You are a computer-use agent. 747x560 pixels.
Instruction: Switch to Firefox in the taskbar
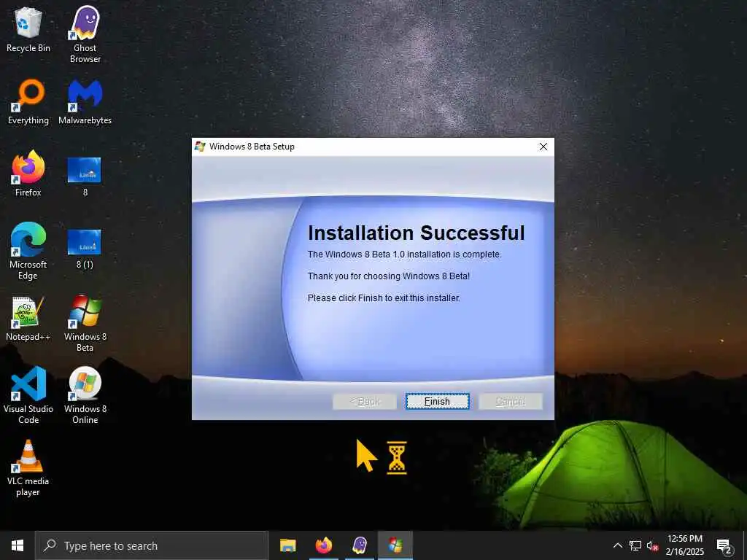pos(323,545)
